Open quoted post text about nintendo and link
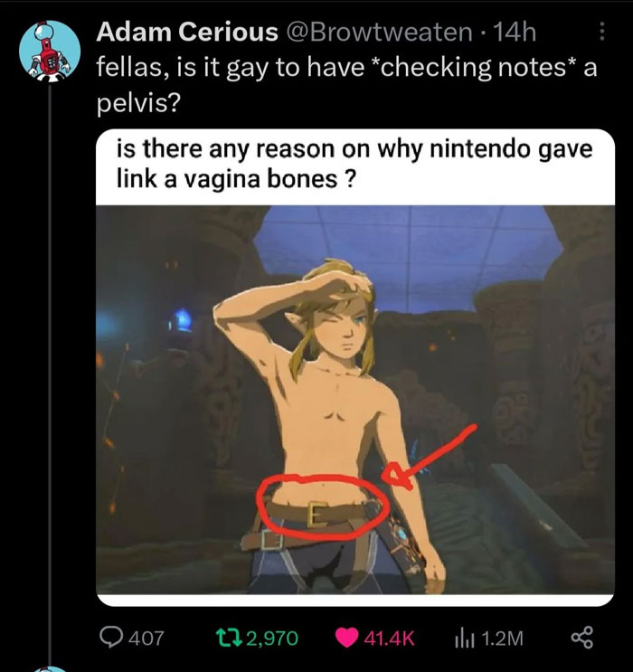Image resolution: width=633 pixels, height=672 pixels. pos(354,164)
